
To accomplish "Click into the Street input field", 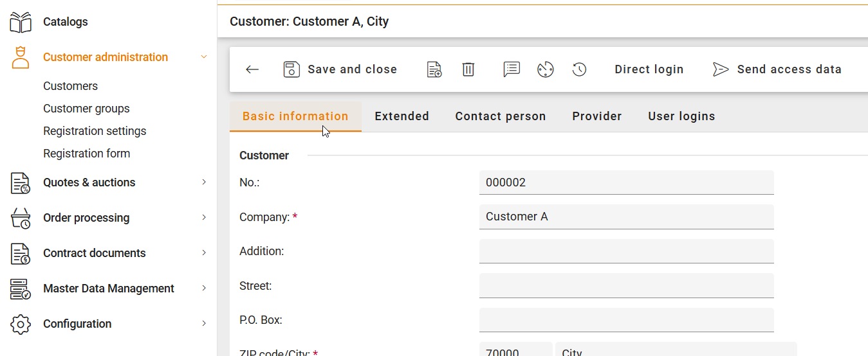I will [626, 285].
